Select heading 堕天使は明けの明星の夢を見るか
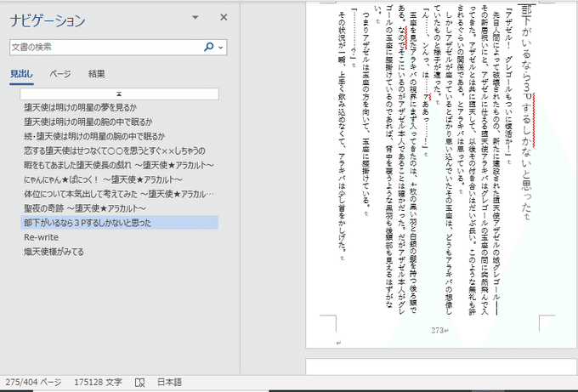 (x=81, y=107)
